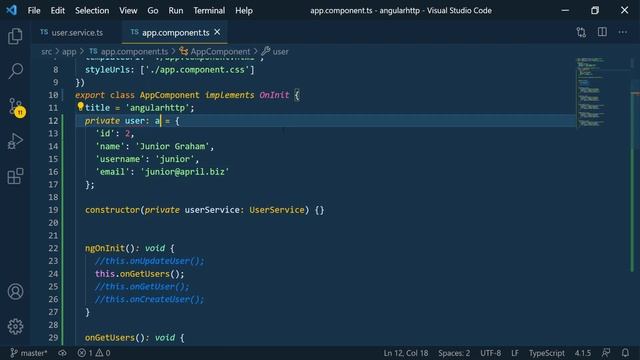The width and height of the screenshot is (640, 360).
Task: Change file encoding via UTF-8
Action: tap(490, 353)
